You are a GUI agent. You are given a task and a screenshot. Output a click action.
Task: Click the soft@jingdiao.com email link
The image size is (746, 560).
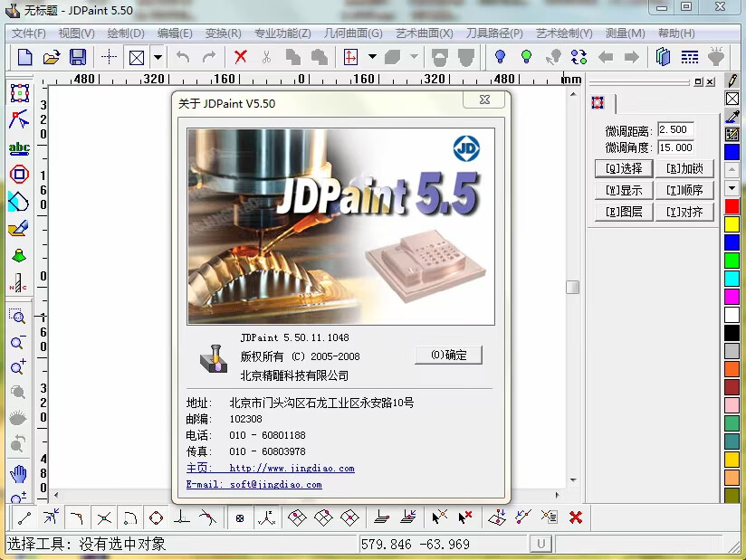point(276,484)
